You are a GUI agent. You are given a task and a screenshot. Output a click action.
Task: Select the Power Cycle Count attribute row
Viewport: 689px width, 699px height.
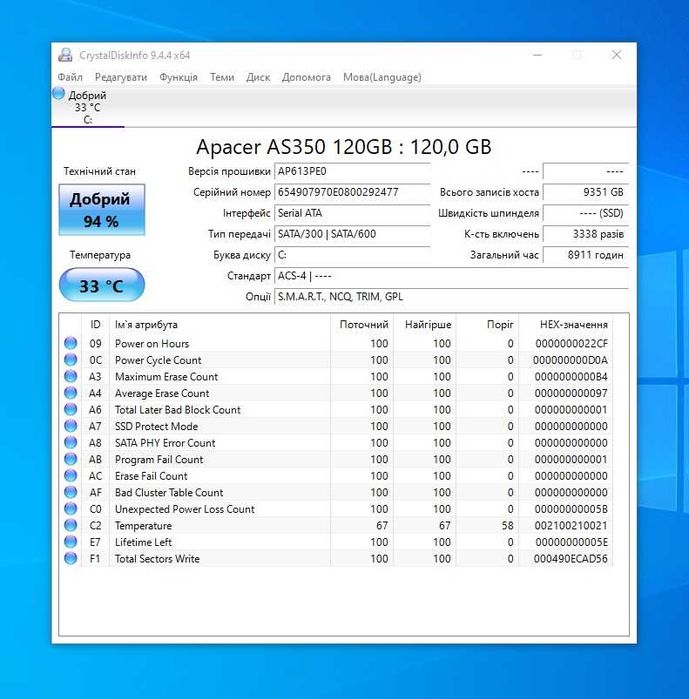(x=336, y=360)
